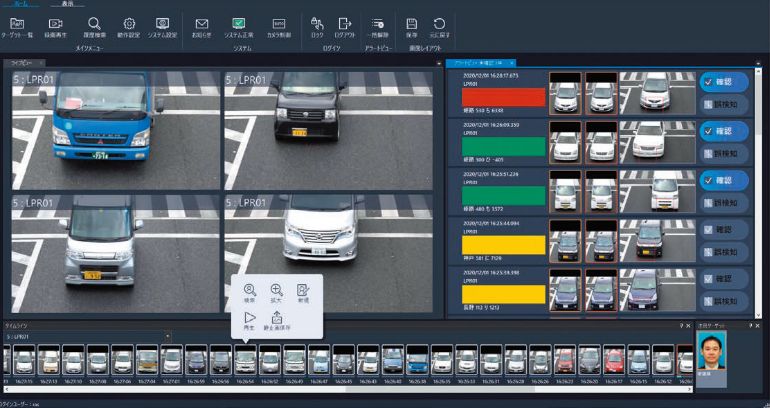This screenshot has height=408, width=770.
Task: Toggle 確認 check on the first green alert row
Action: coord(724,131)
